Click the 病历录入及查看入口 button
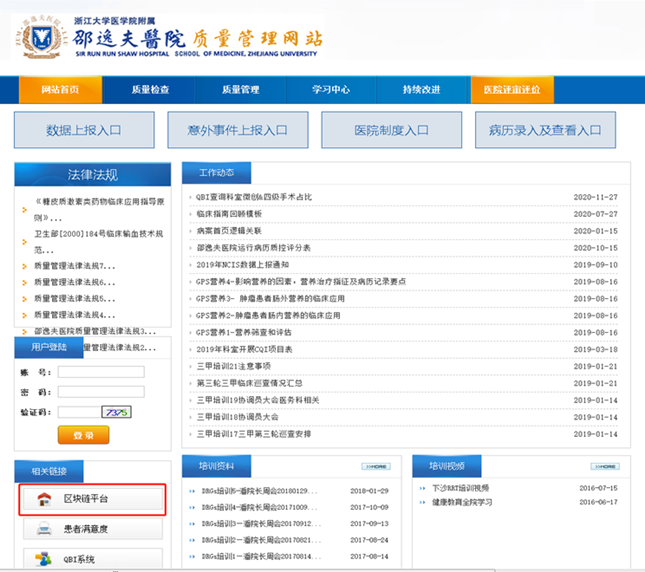Screen dimensions: 645x572 click(x=545, y=130)
